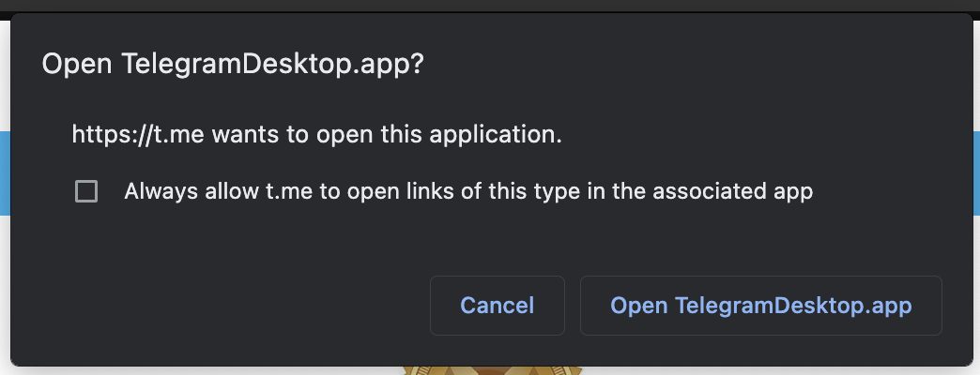Click the 'Open TelegramDesktop.app?' dialog title
Image resolution: width=980 pixels, height=375 pixels.
(233, 65)
